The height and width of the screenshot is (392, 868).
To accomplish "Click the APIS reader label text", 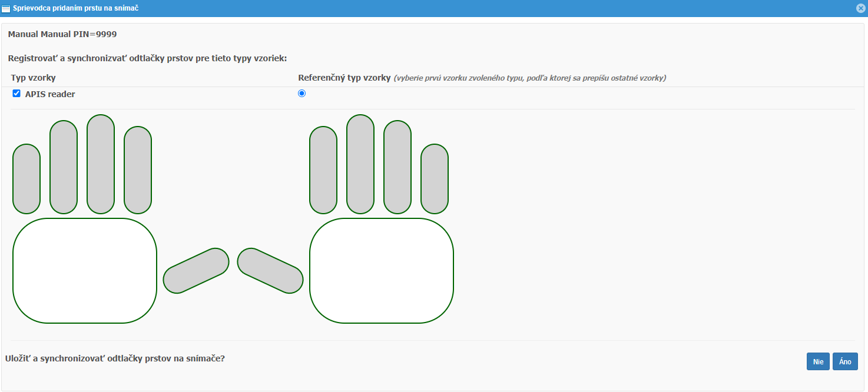I will tap(50, 94).
